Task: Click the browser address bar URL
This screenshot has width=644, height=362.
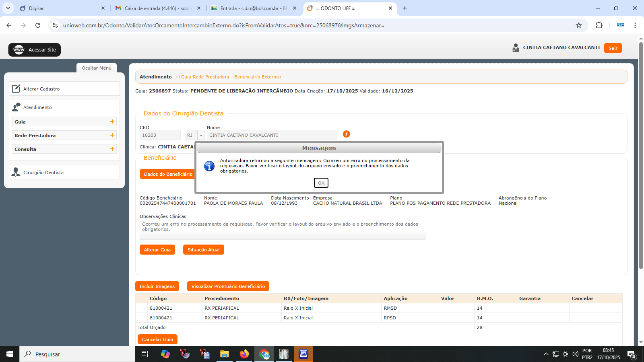Action: tap(224, 25)
